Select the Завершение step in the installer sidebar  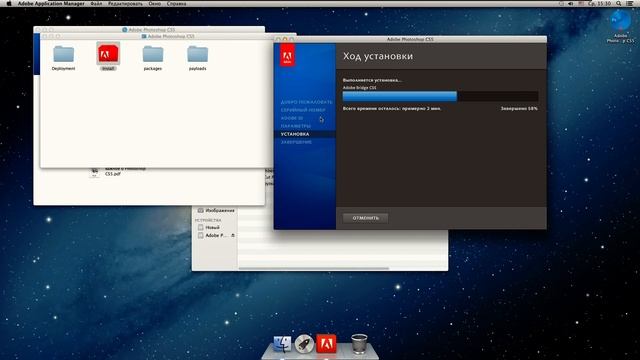(296, 142)
